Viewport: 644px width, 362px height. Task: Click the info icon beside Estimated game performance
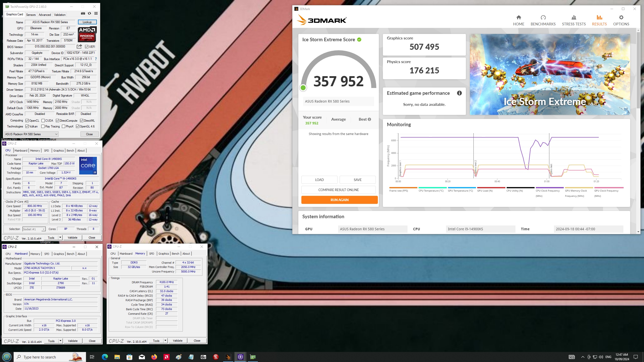(x=459, y=93)
